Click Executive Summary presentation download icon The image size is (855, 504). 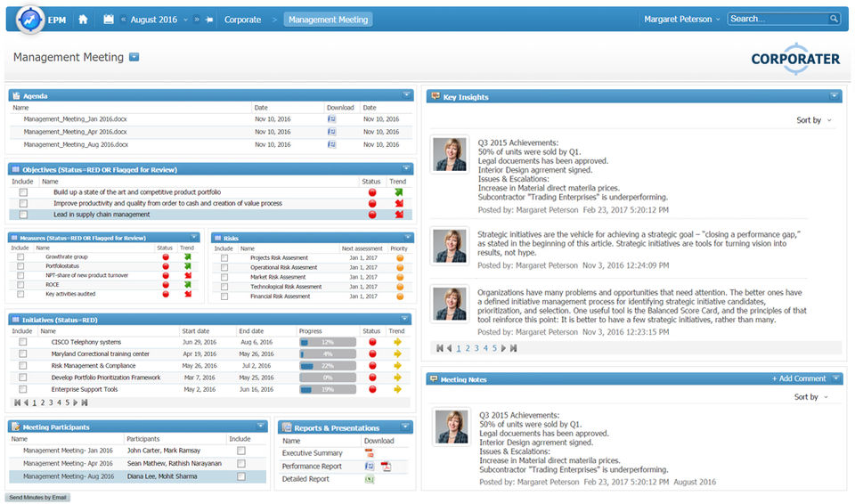pos(369,453)
